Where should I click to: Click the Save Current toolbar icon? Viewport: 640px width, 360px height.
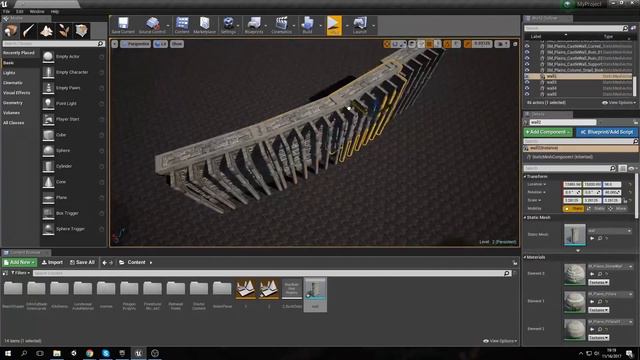[x=123, y=24]
